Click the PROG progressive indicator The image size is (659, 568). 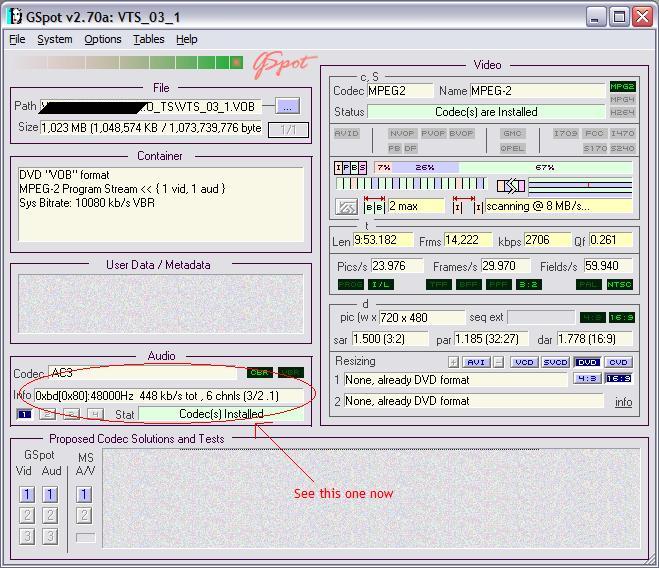tap(351, 285)
